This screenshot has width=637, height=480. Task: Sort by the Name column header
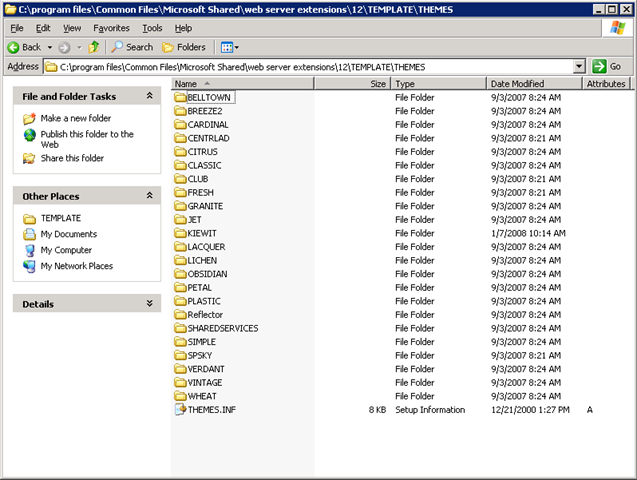pos(243,84)
